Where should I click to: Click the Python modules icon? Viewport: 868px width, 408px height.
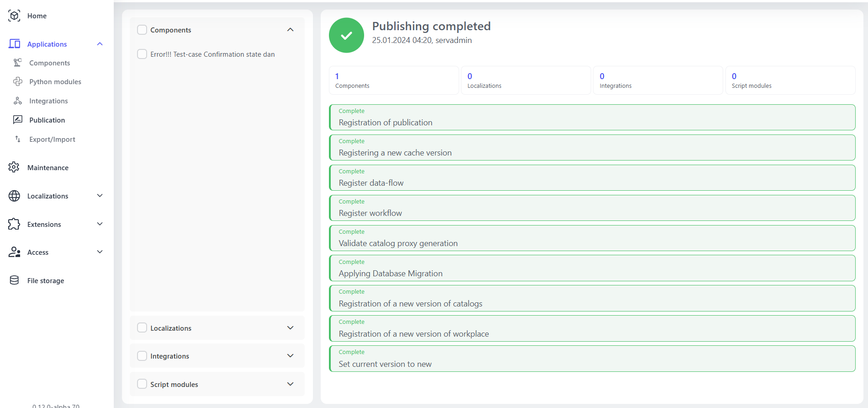click(18, 81)
